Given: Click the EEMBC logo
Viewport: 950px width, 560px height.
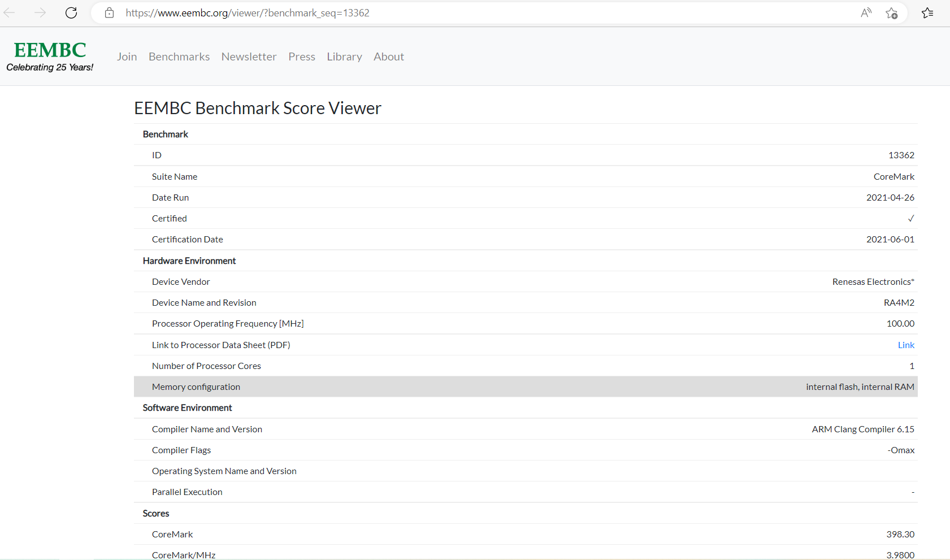Looking at the screenshot, I should 50,57.
